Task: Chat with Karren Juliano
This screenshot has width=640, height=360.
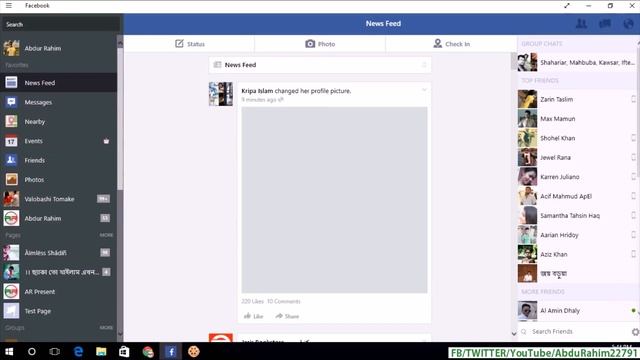Action: (577, 177)
